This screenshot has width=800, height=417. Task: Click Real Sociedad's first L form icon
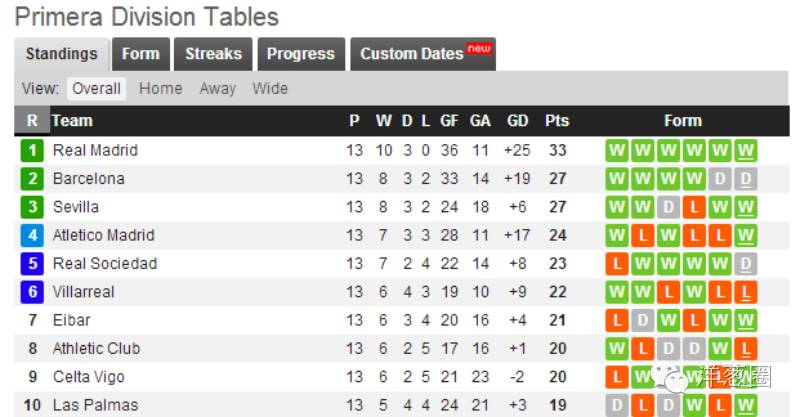[617, 264]
